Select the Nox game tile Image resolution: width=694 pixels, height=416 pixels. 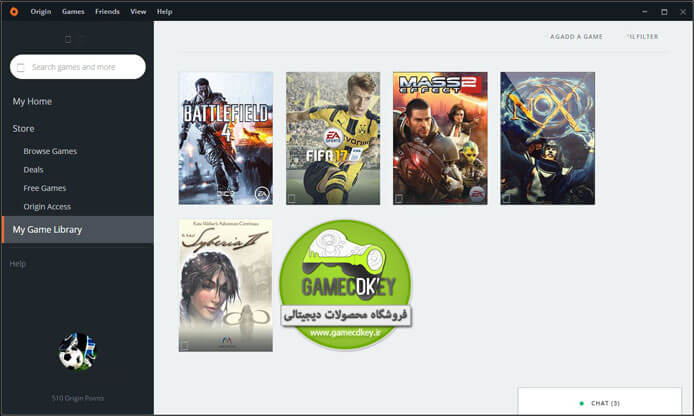pos(547,138)
